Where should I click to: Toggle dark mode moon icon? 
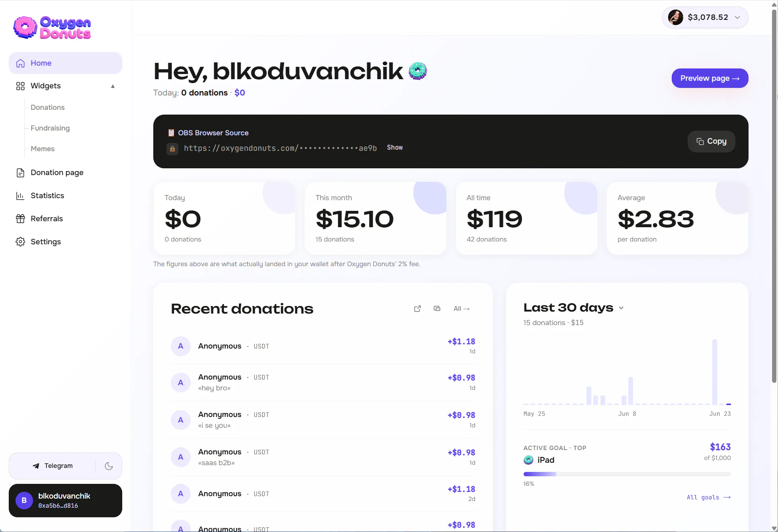109,466
